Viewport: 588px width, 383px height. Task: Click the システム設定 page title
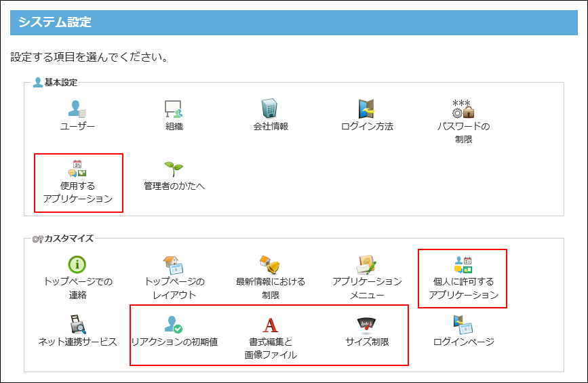55,22
